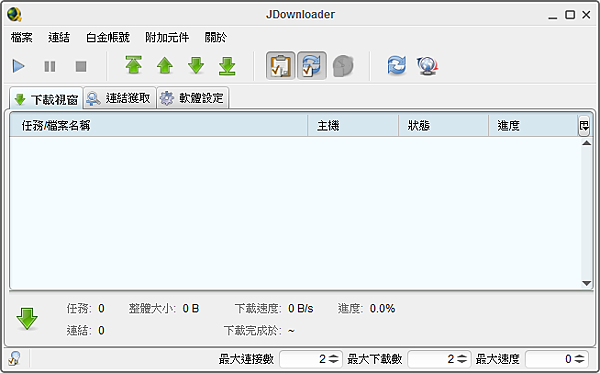Move selection up one position
The width and height of the screenshot is (600, 373).
(x=165, y=65)
